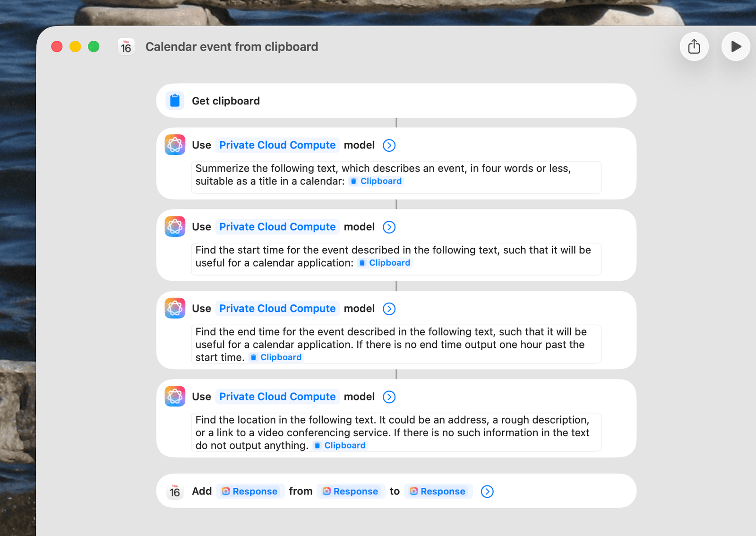Click the Response variable after 'to'

[x=438, y=492]
